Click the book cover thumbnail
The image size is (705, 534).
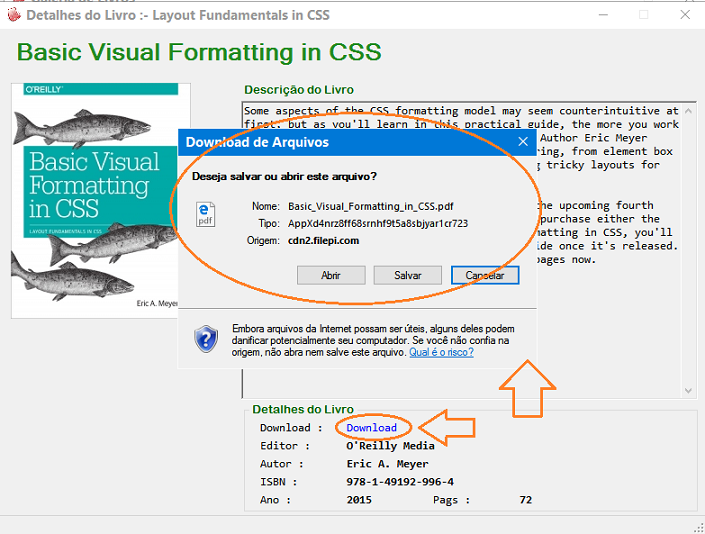(101, 201)
